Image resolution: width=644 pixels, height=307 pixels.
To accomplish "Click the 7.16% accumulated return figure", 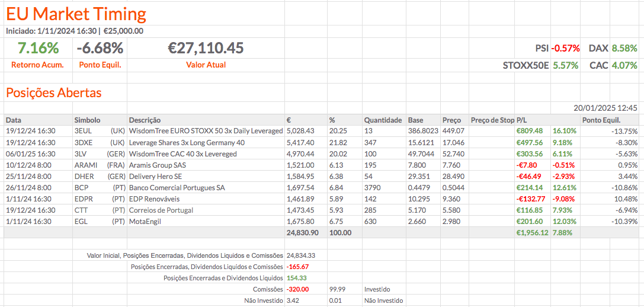I will (x=38, y=48).
